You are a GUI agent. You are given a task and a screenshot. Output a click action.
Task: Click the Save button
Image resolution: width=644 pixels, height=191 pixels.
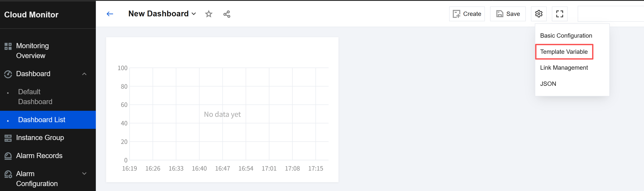507,14
